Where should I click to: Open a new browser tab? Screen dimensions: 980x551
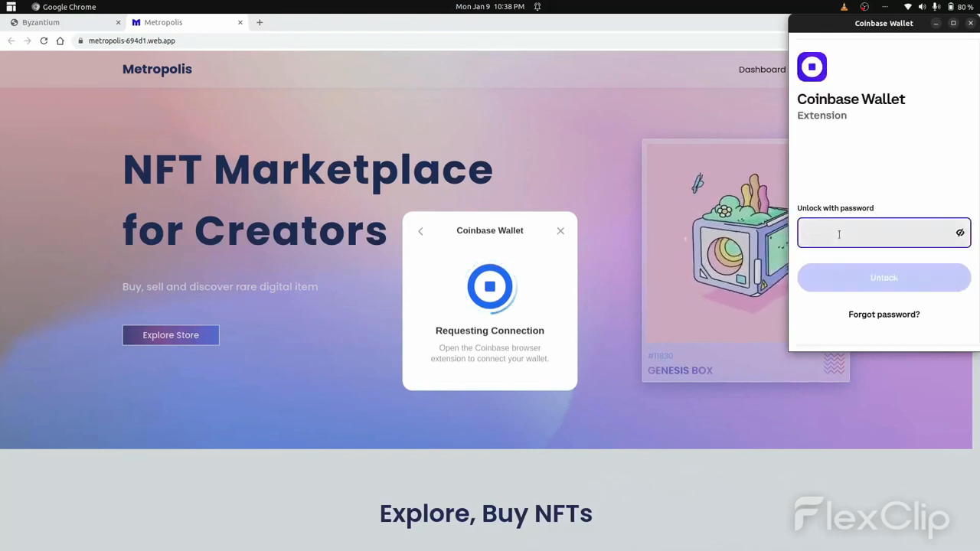(260, 22)
